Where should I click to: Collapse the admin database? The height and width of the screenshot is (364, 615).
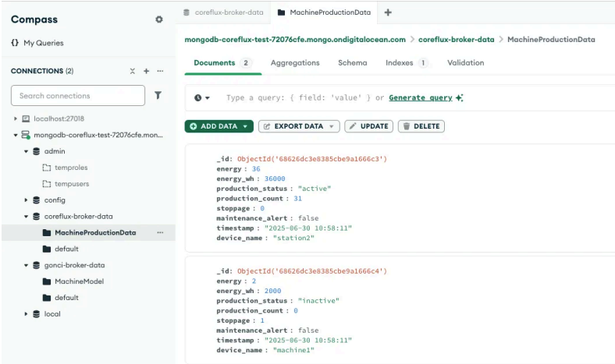pos(26,151)
